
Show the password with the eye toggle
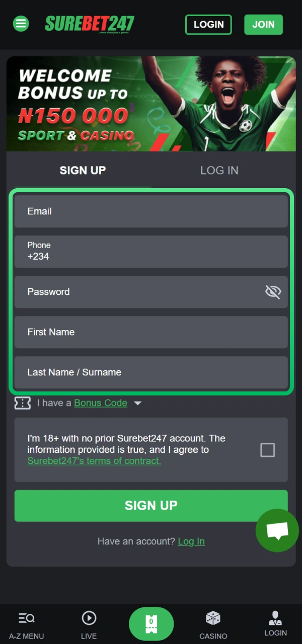click(x=273, y=291)
